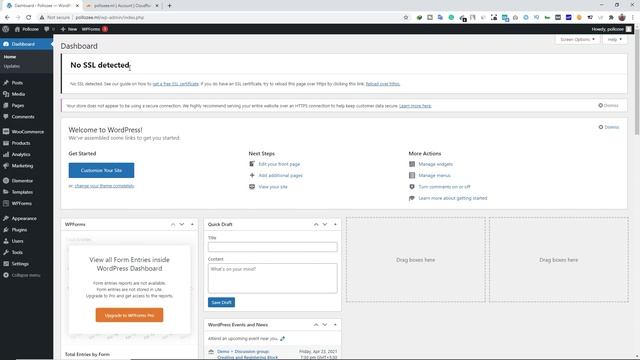Switch to the Cloudflare account tab
Image resolution: width=640 pixels, height=360 pixels.
[122, 6]
